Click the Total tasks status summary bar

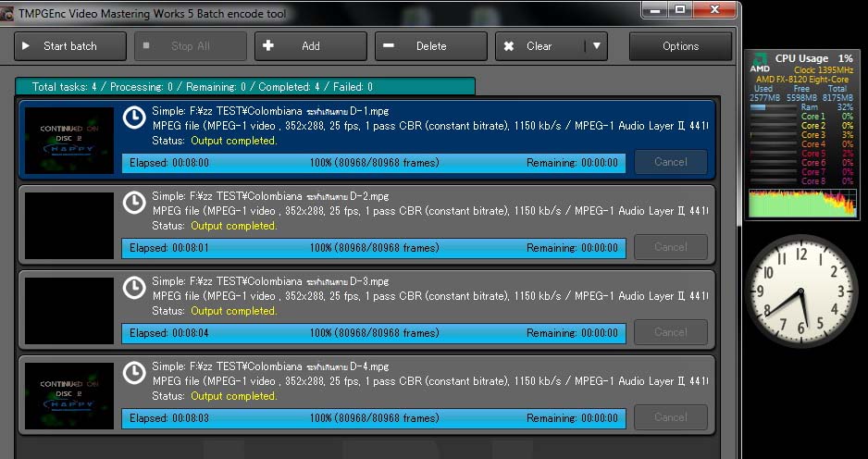pyautogui.click(x=245, y=86)
